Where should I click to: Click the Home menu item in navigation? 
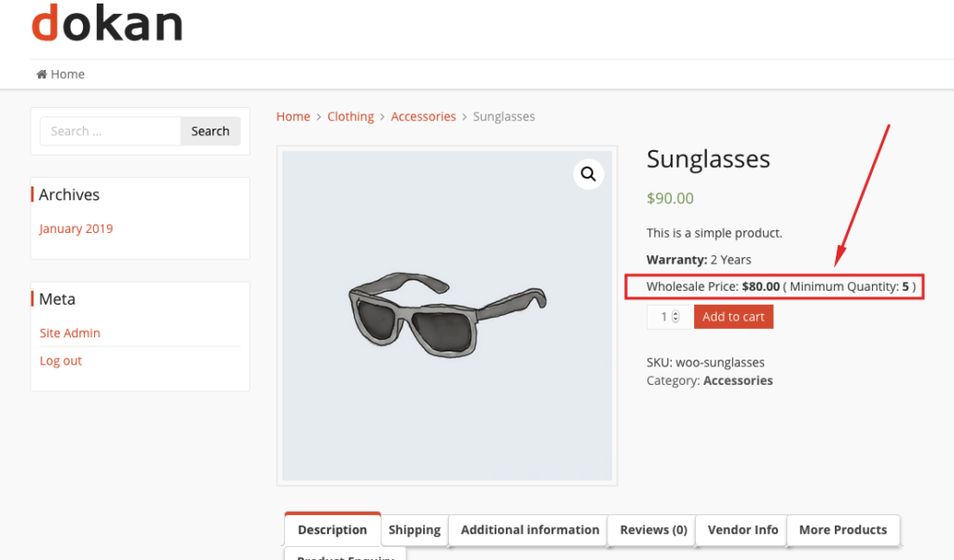61,75
